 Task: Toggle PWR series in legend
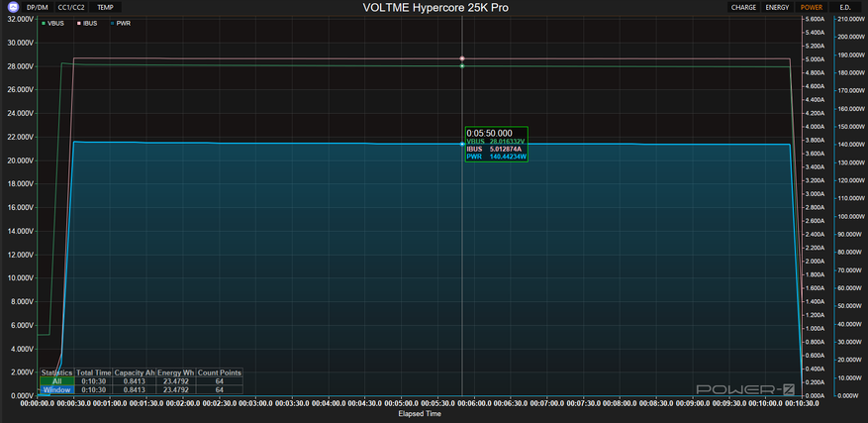121,24
